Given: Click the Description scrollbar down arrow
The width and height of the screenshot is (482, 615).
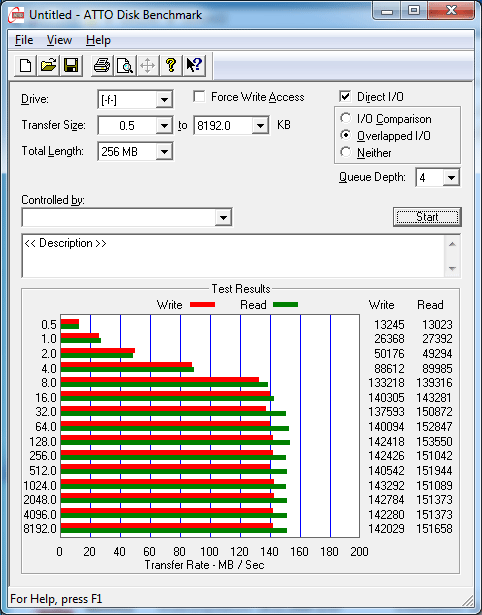Looking at the screenshot, I should tap(452, 269).
